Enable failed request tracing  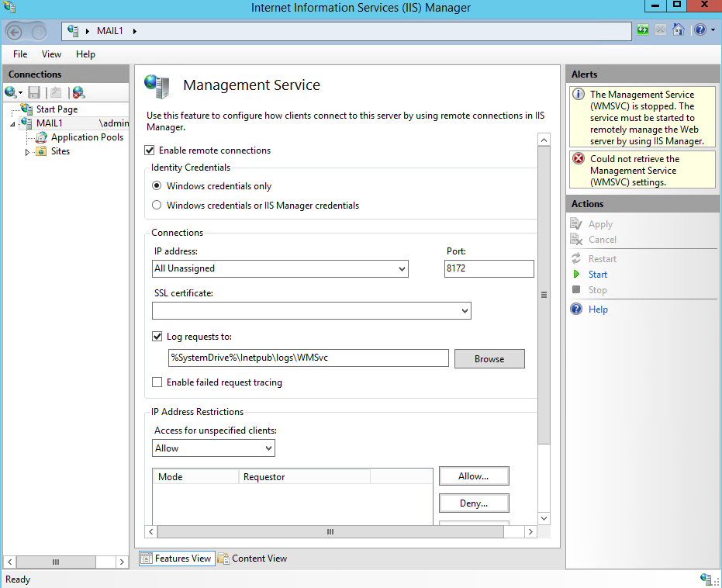coord(157,382)
